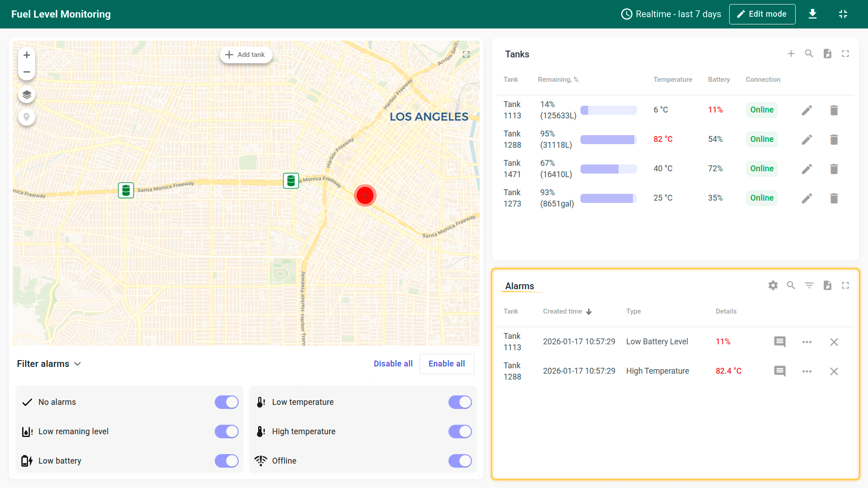View comments for Tank 1113 alarm
Image resolution: width=868 pixels, height=488 pixels.
pyautogui.click(x=780, y=342)
